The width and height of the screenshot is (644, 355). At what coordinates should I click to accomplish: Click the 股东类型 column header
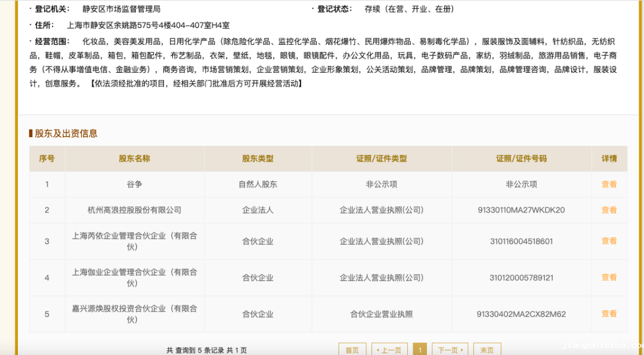point(258,159)
